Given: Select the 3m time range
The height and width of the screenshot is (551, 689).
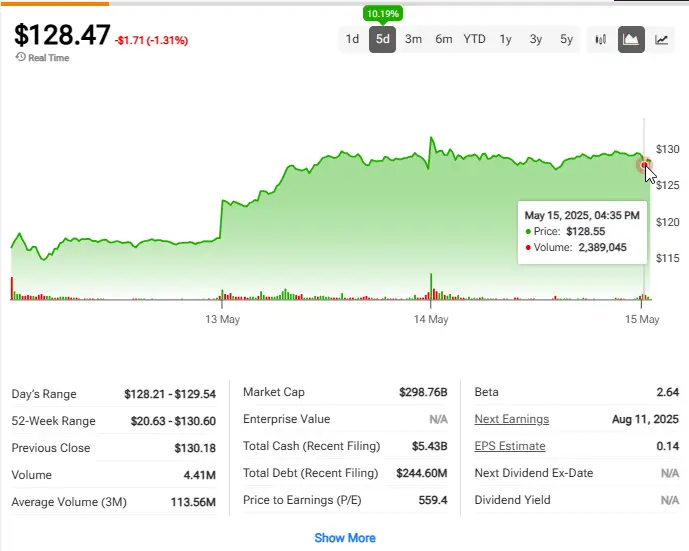Looking at the screenshot, I should point(413,39).
